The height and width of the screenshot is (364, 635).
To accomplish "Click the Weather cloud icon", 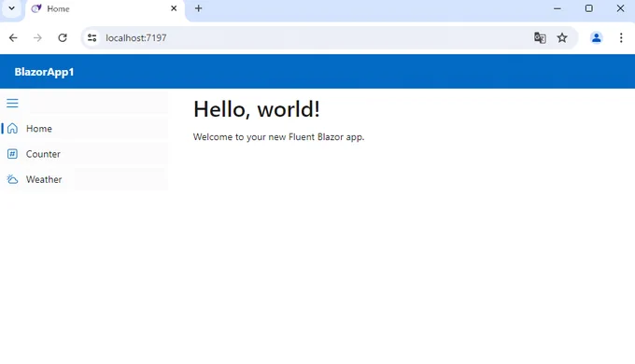I will pos(12,179).
